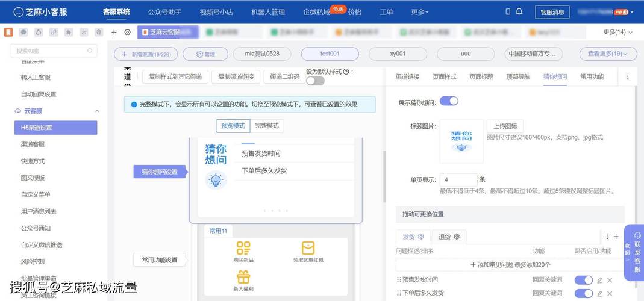Delete the 下单后多久发货 question row
Viewport: 644px width, 301px height.
tap(610, 294)
